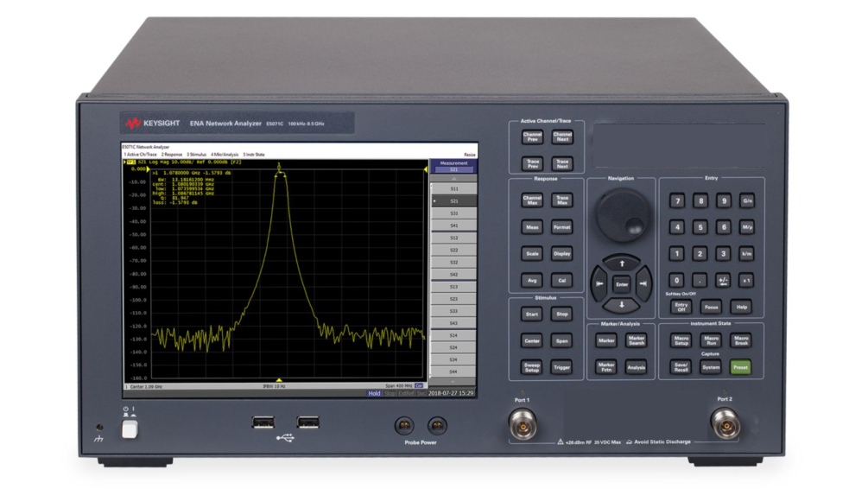This screenshot has width=868, height=489.
Task: Hit the Macro Break key
Action: coord(741,340)
